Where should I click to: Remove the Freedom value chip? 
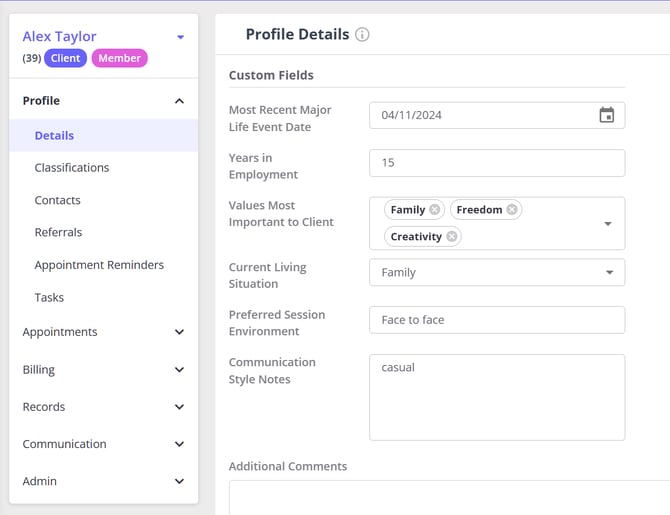pyautogui.click(x=511, y=210)
